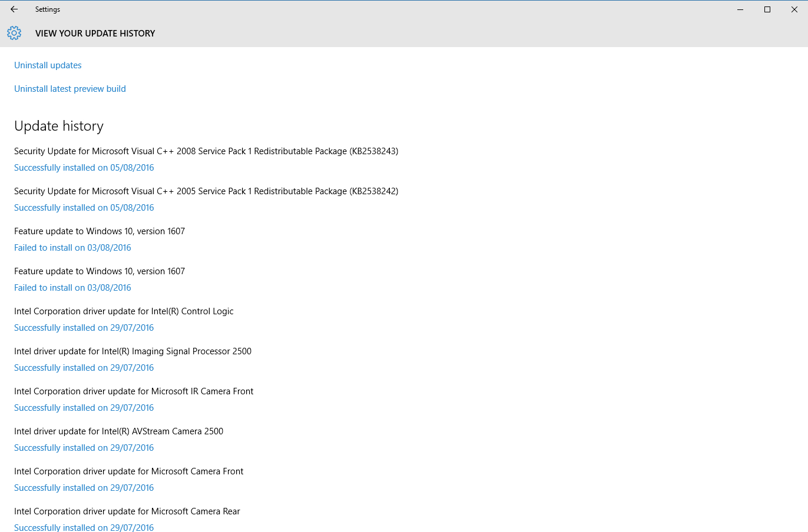Open install status under Microsoft Camera Rear
Screen dimensions: 808x532
(x=84, y=527)
